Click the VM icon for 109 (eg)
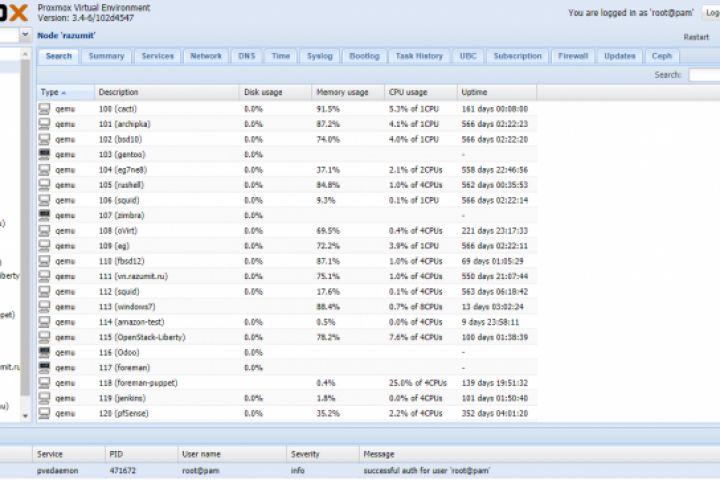 (x=44, y=246)
